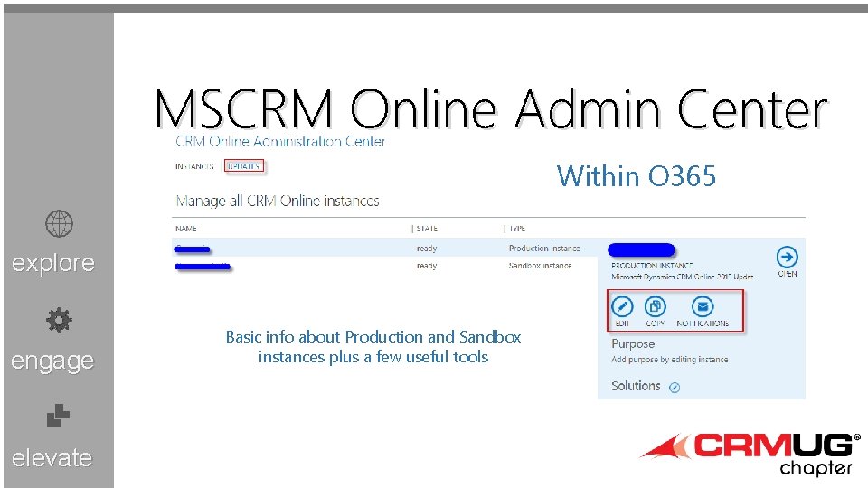868x488 pixels.
Task: Click the elevate sidebar label
Action: point(52,458)
